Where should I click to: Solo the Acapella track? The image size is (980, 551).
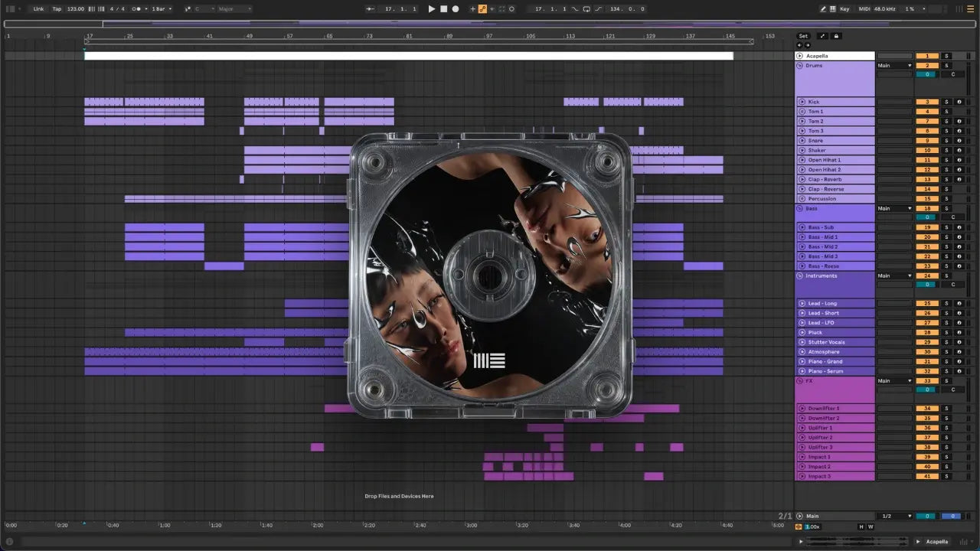946,56
